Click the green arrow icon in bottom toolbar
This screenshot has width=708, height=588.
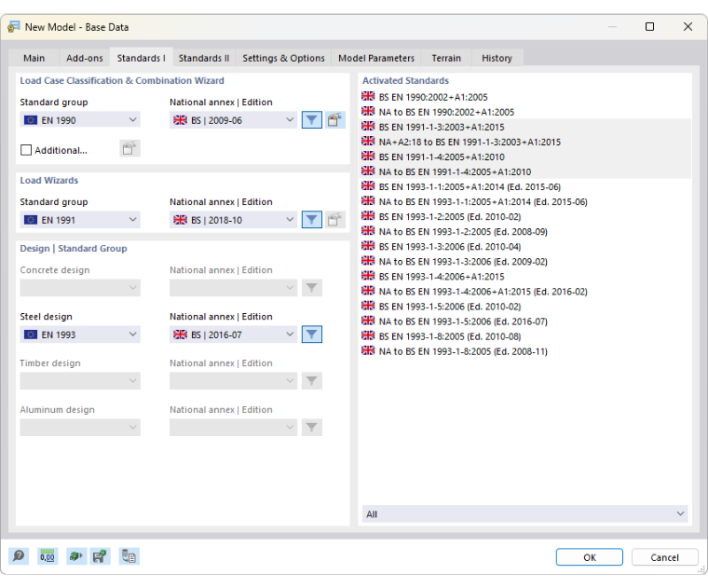75,556
